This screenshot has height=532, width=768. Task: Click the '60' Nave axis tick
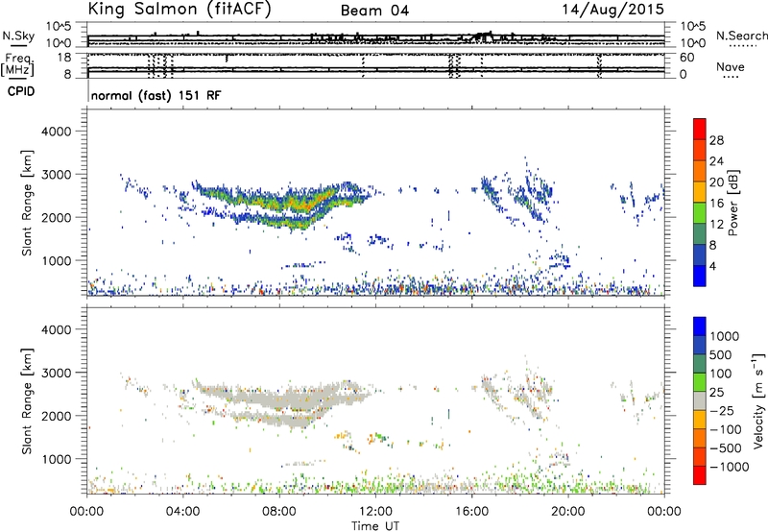(686, 58)
